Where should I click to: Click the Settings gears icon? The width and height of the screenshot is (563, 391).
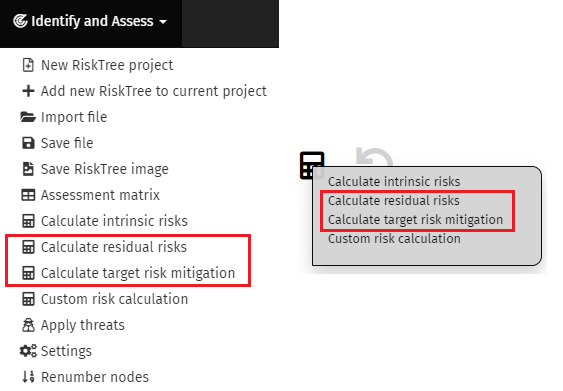click(28, 351)
